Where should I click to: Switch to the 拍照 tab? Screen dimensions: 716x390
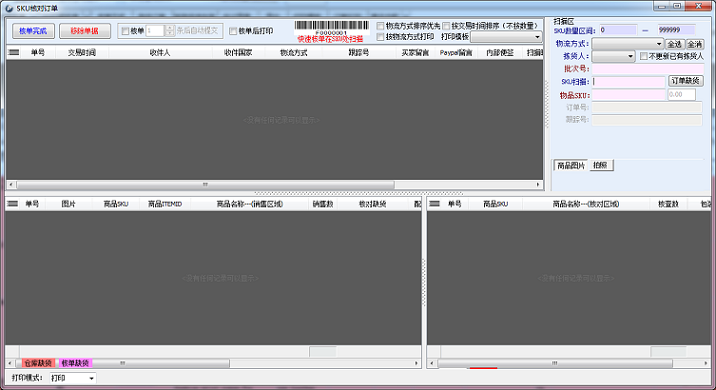pos(600,165)
